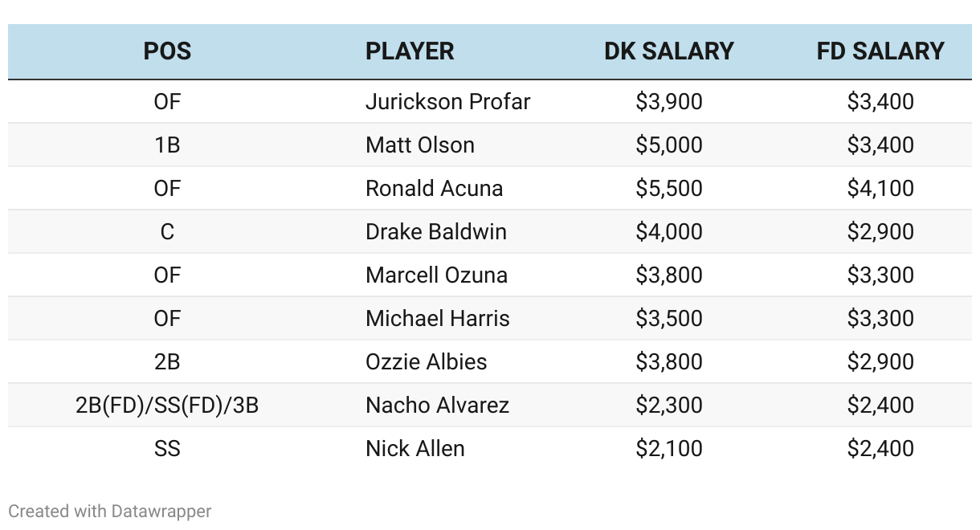This screenshot has height=530, width=980.
Task: Click Nick Allen in the last row
Action: pos(415,449)
